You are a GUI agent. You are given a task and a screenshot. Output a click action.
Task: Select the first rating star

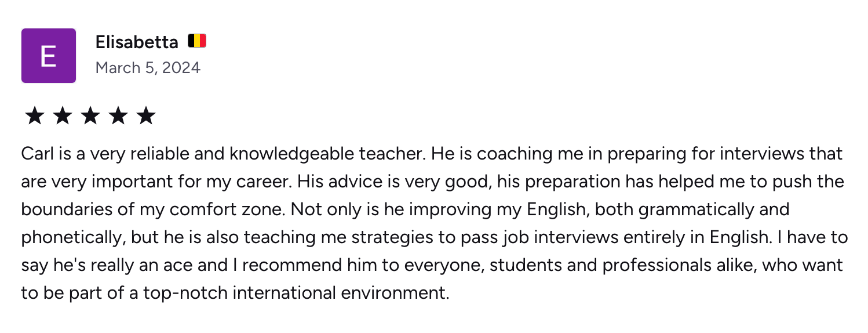coord(35,116)
